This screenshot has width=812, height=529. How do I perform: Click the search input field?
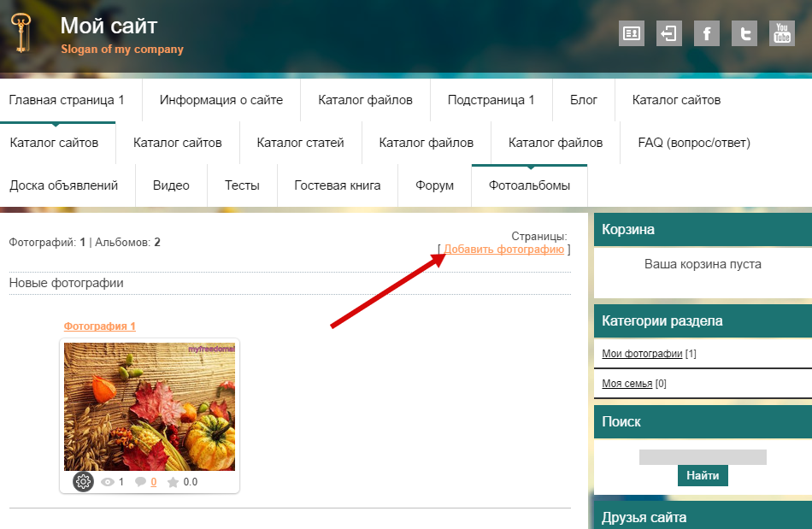click(703, 456)
